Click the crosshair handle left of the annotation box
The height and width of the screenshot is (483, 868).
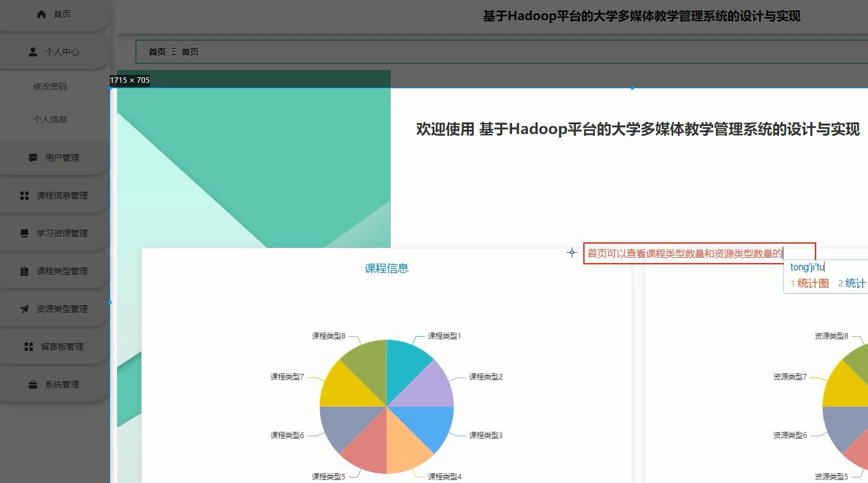click(x=572, y=252)
